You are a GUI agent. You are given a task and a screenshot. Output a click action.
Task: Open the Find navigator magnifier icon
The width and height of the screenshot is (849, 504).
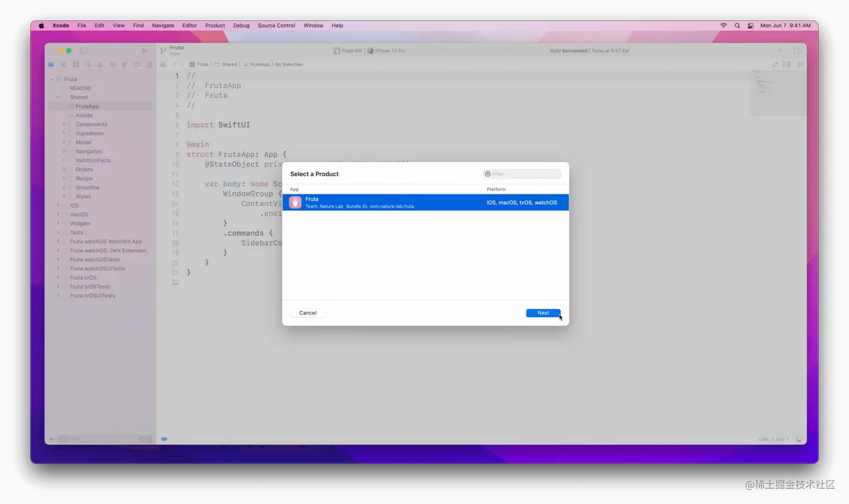coord(88,65)
